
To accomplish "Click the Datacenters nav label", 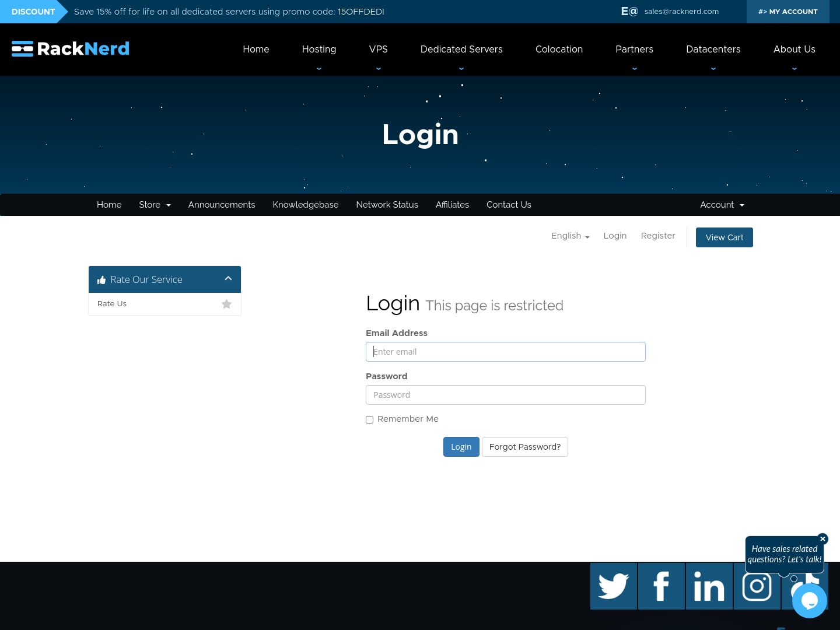I will 713,49.
